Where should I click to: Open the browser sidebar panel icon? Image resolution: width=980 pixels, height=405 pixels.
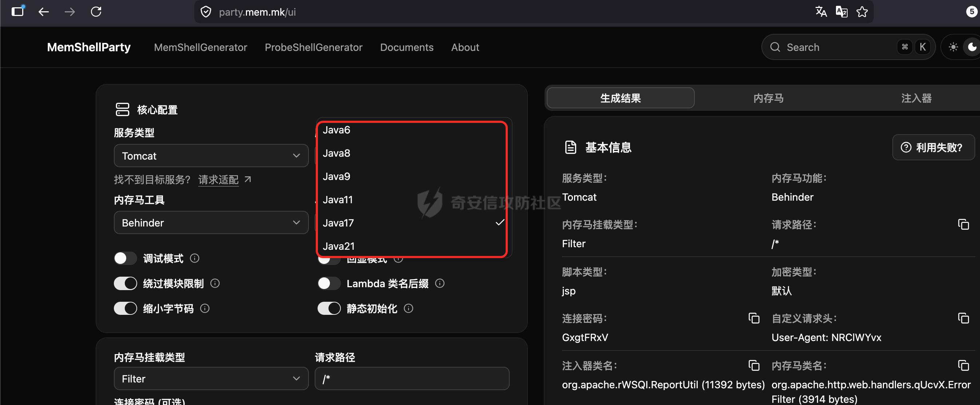(17, 11)
